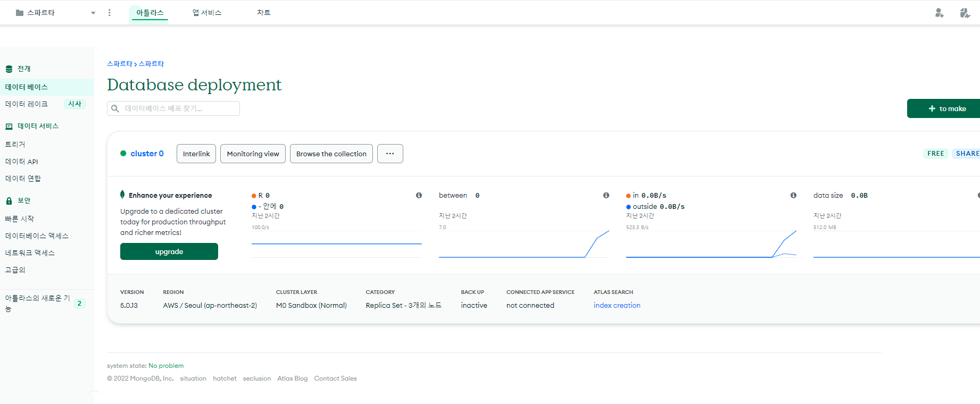Click the orange R legend dot
Viewport: 980px width, 404px height.
[x=254, y=196]
